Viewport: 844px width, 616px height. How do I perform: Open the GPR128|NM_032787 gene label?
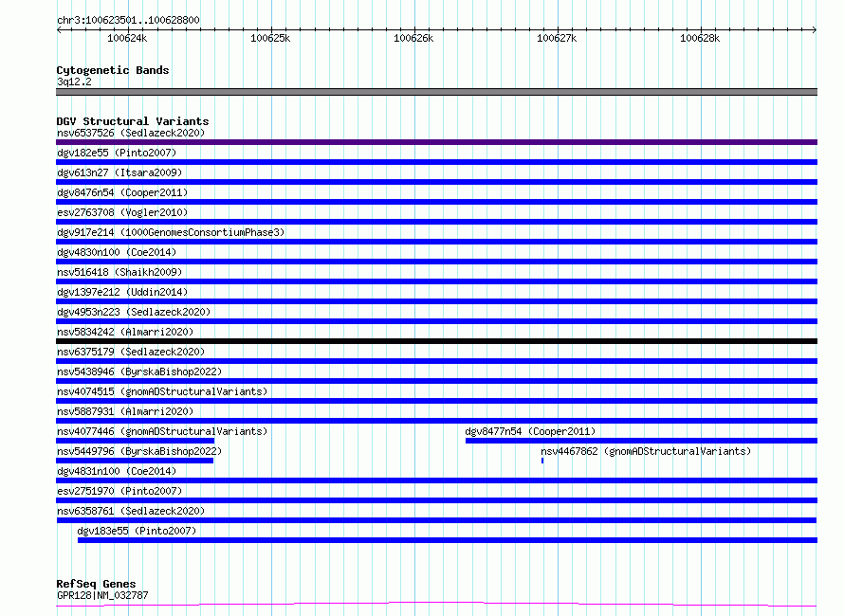click(x=102, y=595)
